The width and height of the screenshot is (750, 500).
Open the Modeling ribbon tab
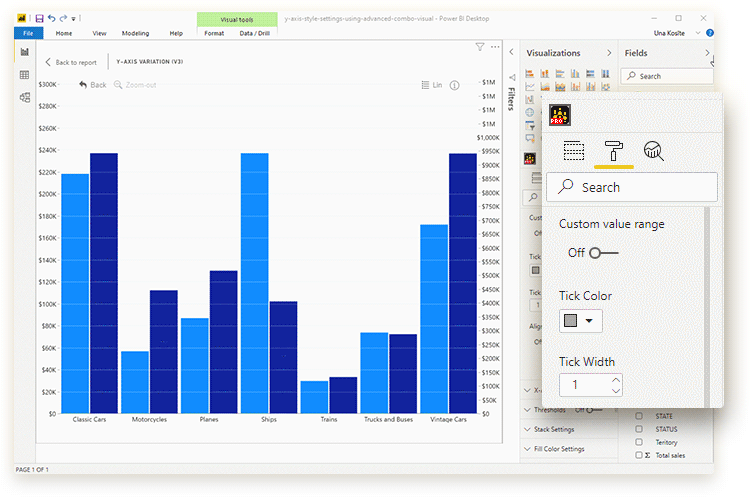tap(135, 33)
